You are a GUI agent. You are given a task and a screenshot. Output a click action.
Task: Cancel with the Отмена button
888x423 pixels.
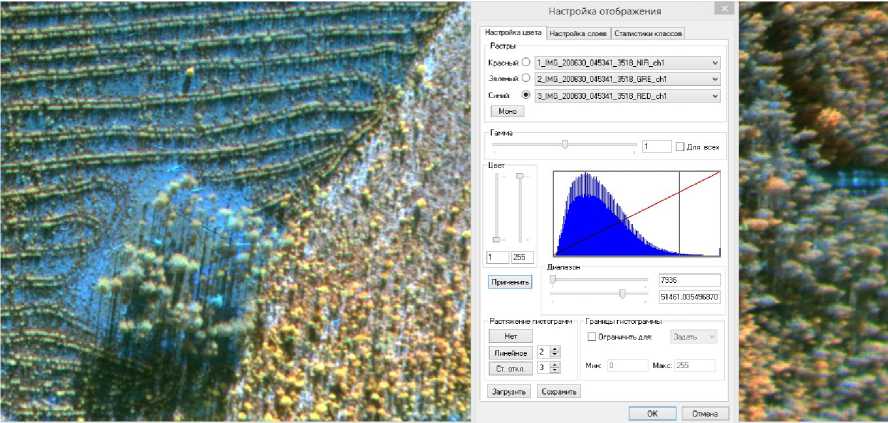pos(705,413)
